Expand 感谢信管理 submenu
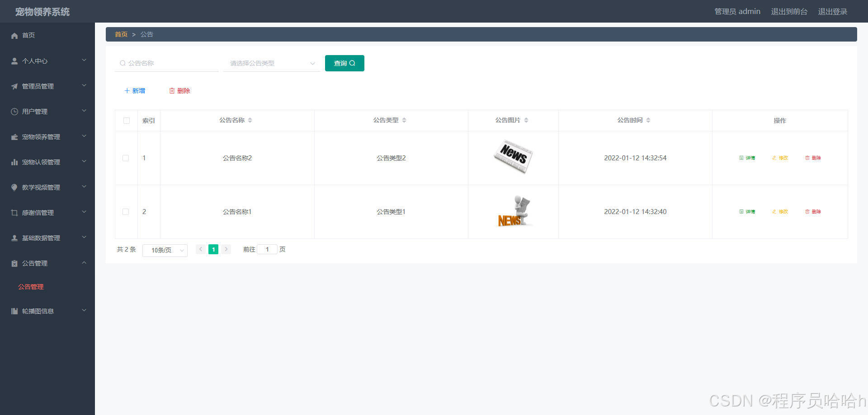868x415 pixels. point(84,212)
